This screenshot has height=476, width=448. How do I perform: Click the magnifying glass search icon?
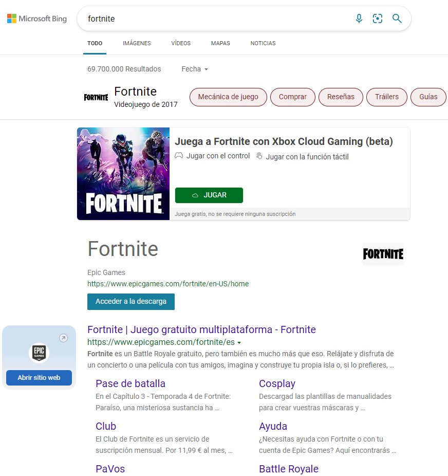(x=397, y=19)
